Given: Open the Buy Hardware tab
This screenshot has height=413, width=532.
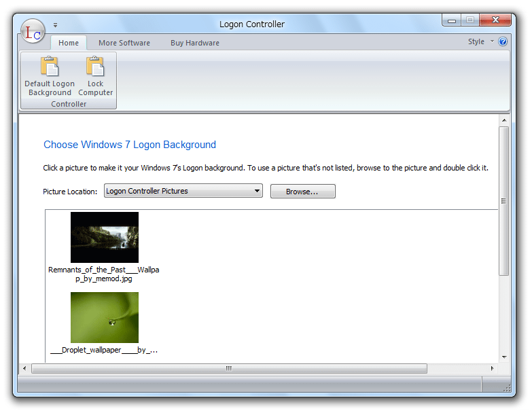Looking at the screenshot, I should tap(195, 43).
